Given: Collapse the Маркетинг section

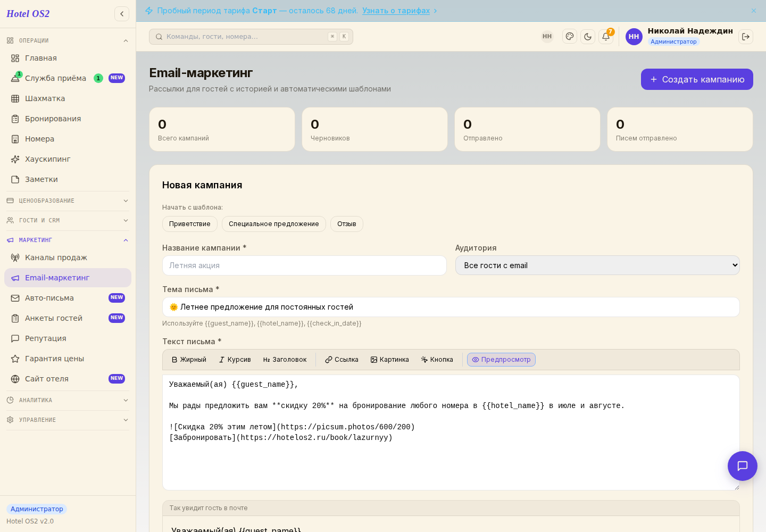Looking at the screenshot, I should click(x=68, y=240).
